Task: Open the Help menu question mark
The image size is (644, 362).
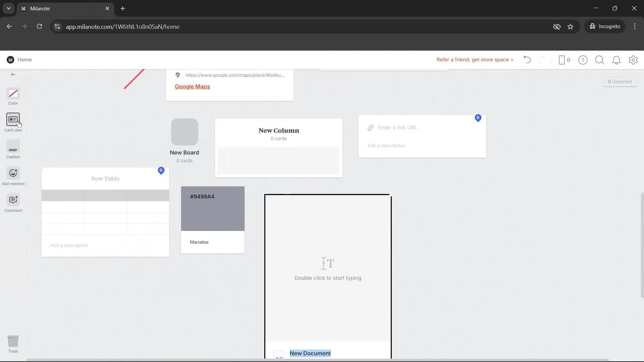Action: point(583,60)
